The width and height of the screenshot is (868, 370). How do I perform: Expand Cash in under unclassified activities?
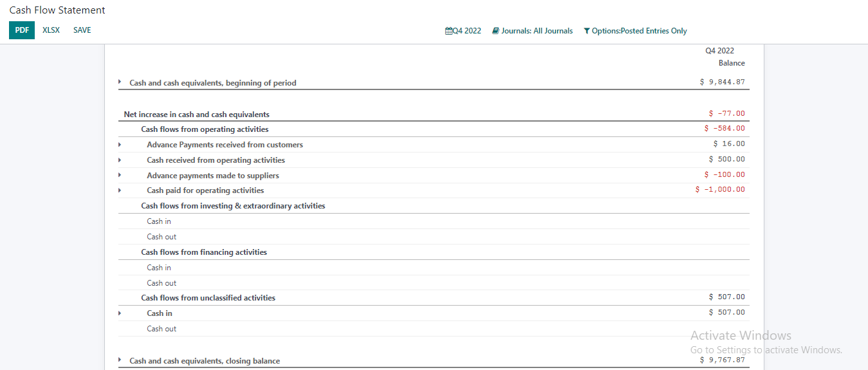[120, 313]
